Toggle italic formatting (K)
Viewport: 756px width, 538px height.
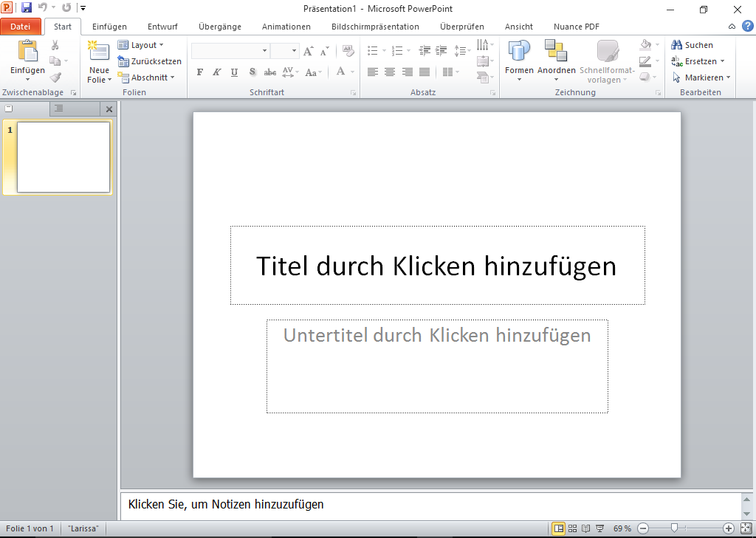click(216, 72)
